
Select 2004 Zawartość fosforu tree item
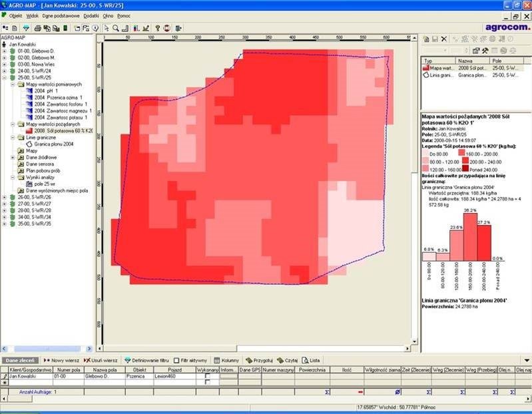[60, 104]
